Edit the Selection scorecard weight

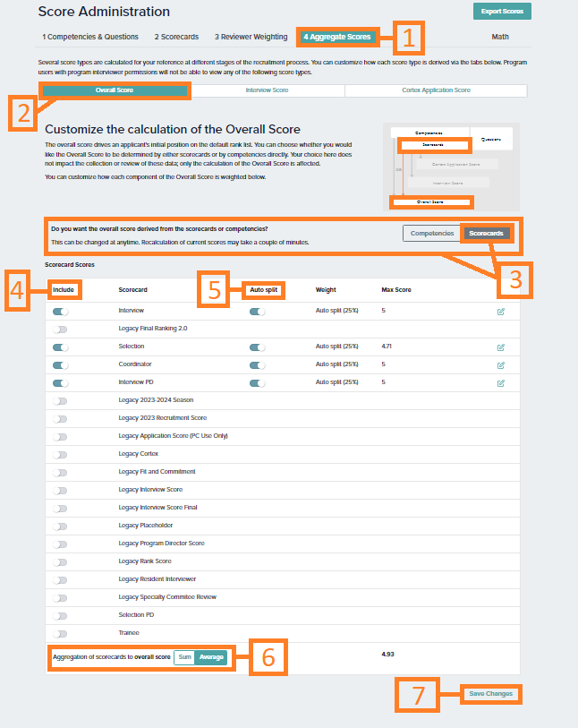click(500, 347)
